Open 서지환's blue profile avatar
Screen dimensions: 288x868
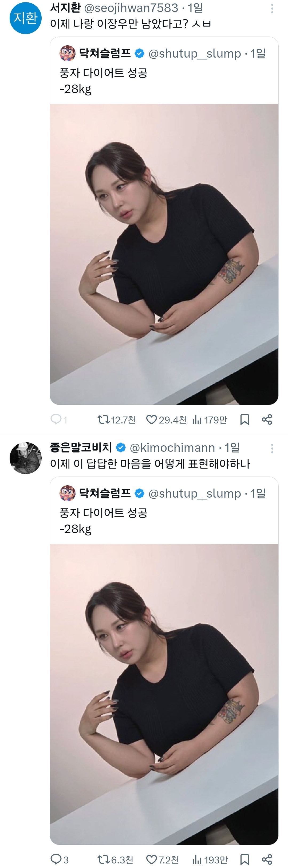click(26, 18)
